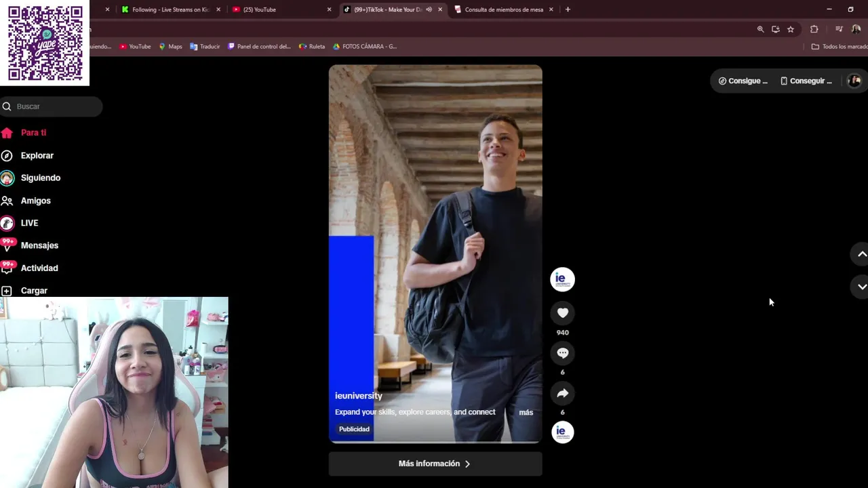Viewport: 868px width, 488px height.
Task: Close the Consulta de miembros tab
Action: (551, 9)
